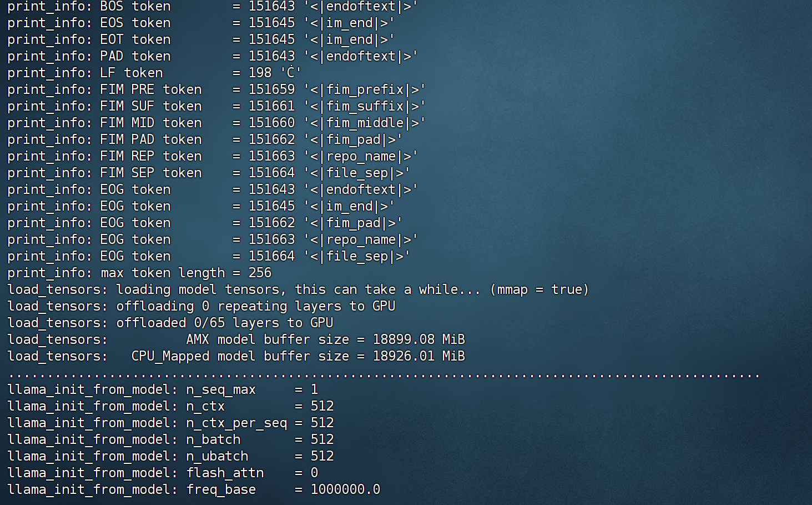This screenshot has width=812, height=505.
Task: Click the flash_attn value 0
Action: tap(314, 473)
